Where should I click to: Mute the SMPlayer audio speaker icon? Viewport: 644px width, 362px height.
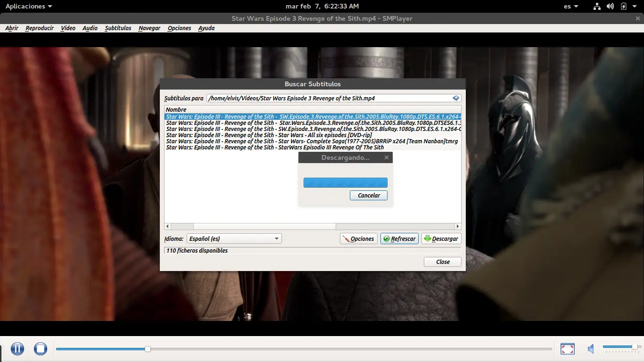pos(591,349)
